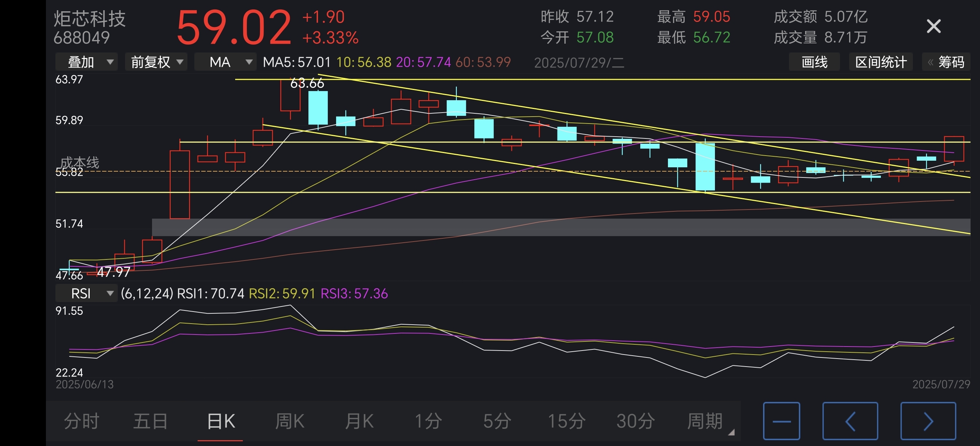The width and height of the screenshot is (980, 446).
Task: Tap the 成交额 5.07亿 turnover value
Action: tap(821, 17)
